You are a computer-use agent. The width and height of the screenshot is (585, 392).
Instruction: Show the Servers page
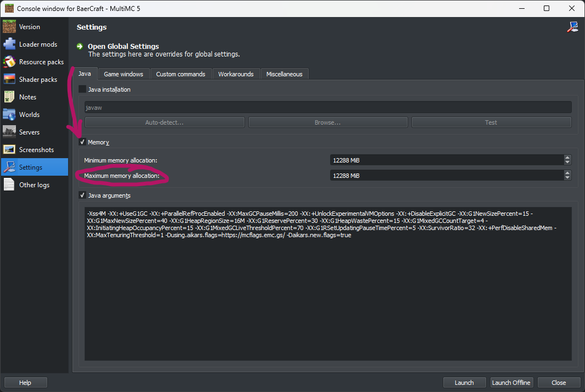coord(34,132)
